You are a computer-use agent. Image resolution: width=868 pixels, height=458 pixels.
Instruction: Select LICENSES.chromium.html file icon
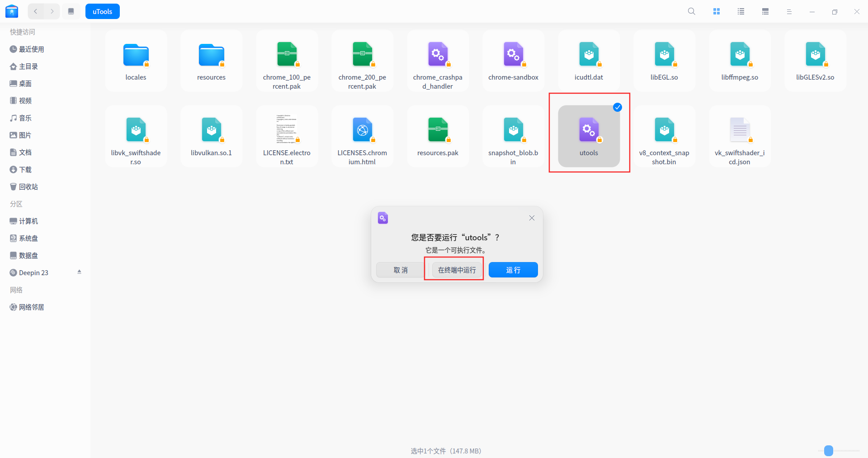[x=362, y=130]
